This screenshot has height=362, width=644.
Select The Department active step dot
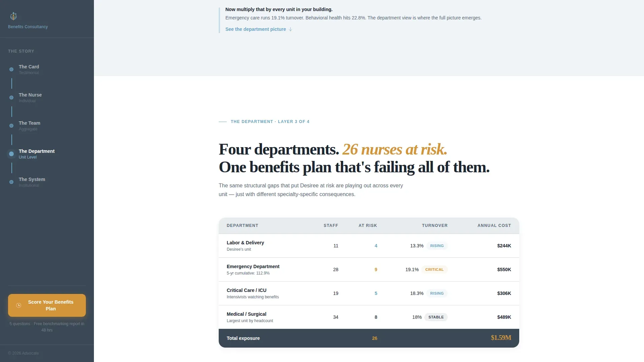(11, 154)
